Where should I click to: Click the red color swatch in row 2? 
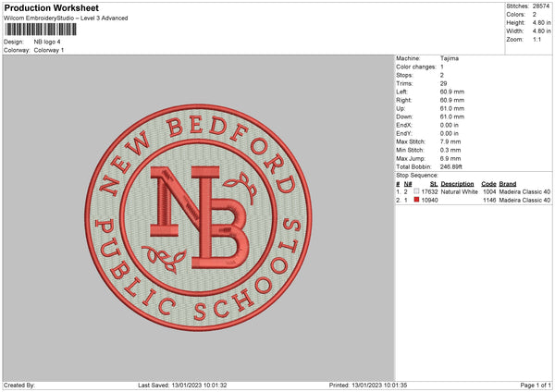pyautogui.click(x=416, y=200)
